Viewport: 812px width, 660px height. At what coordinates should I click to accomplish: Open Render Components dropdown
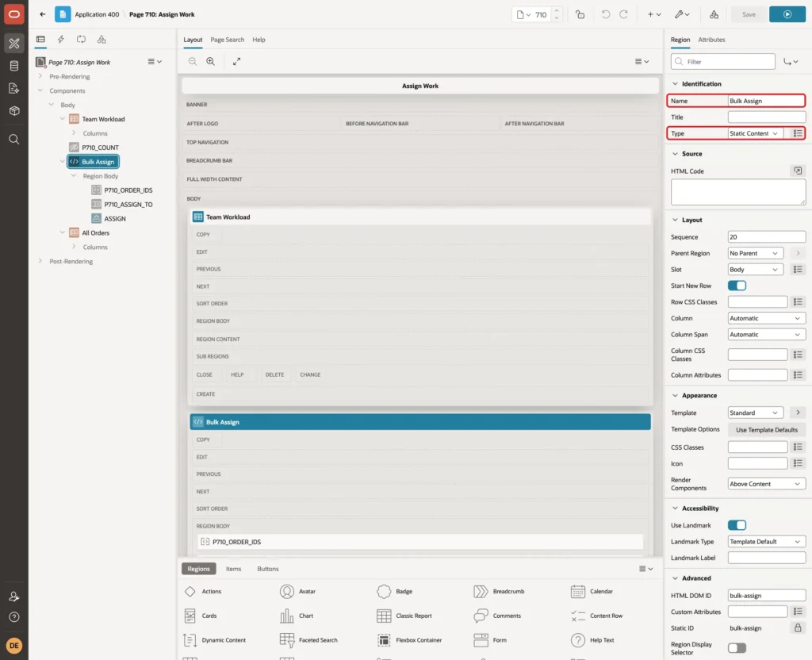766,484
